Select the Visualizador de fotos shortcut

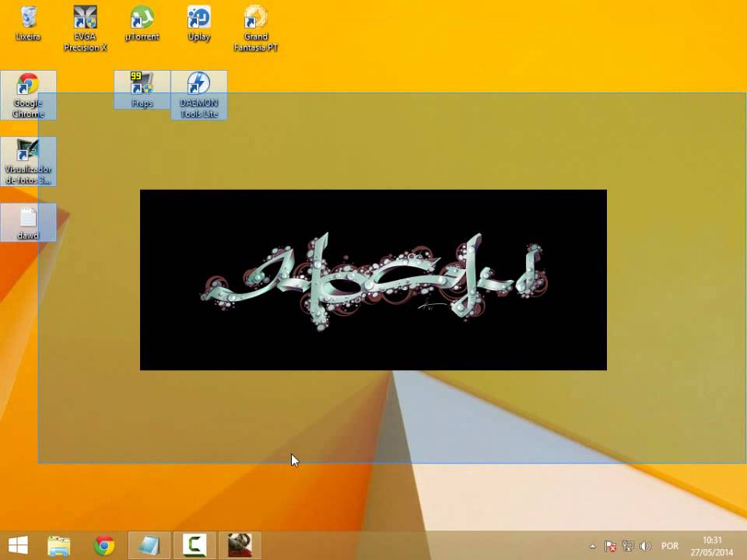pos(28,162)
